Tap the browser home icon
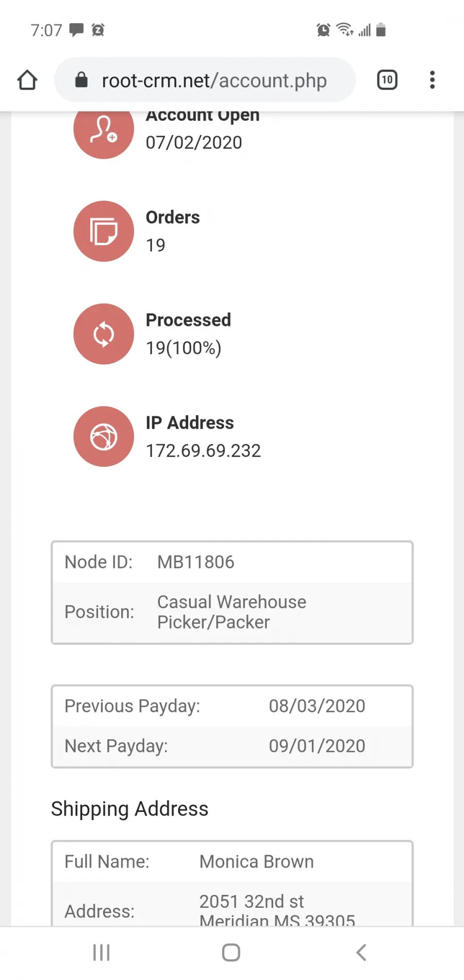 [27, 80]
